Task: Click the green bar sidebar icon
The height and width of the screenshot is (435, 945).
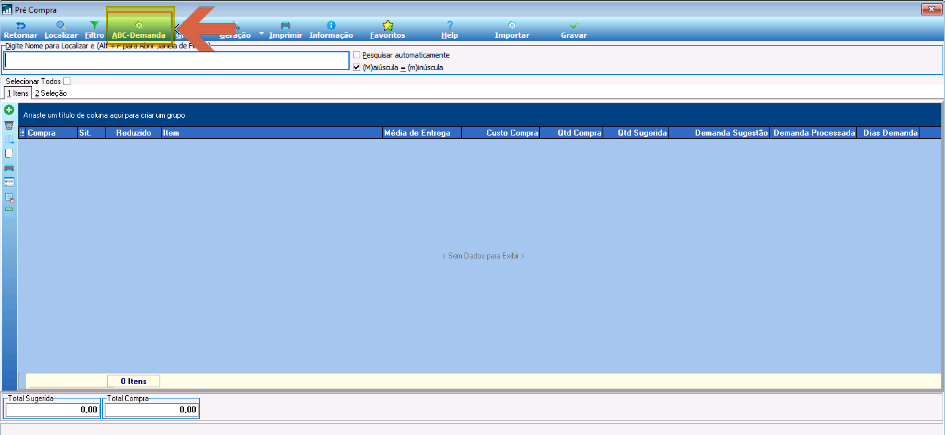Action: point(9,210)
